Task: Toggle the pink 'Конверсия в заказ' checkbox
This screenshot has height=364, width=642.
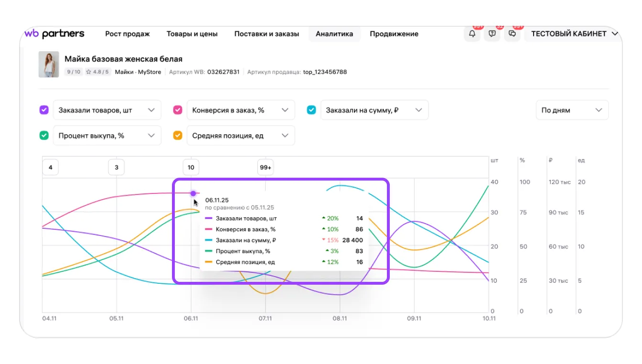Action: 178,110
